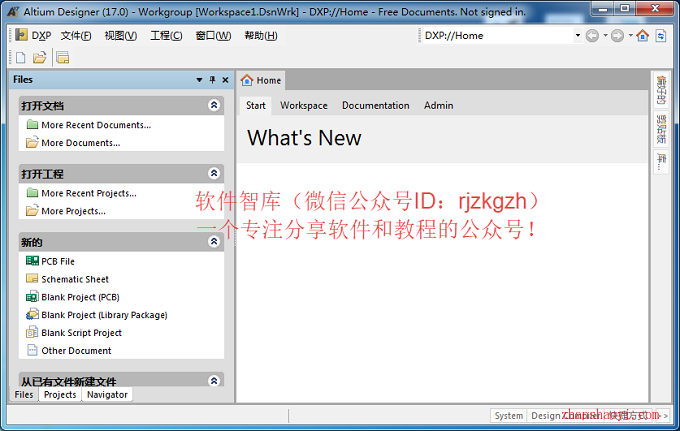
Task: Open the 文件(F) menu
Action: point(76,36)
